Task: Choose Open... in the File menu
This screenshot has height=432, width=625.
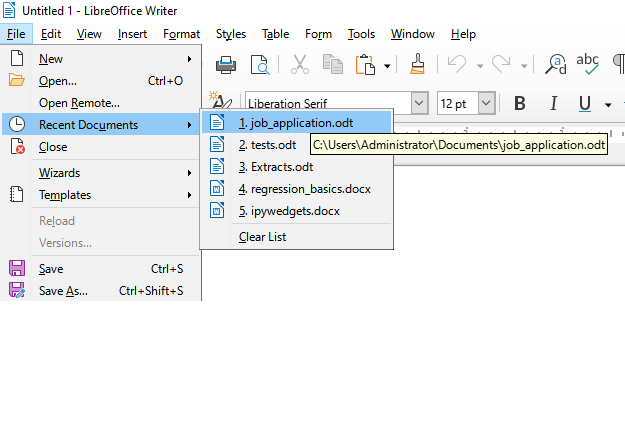Action: point(101,81)
